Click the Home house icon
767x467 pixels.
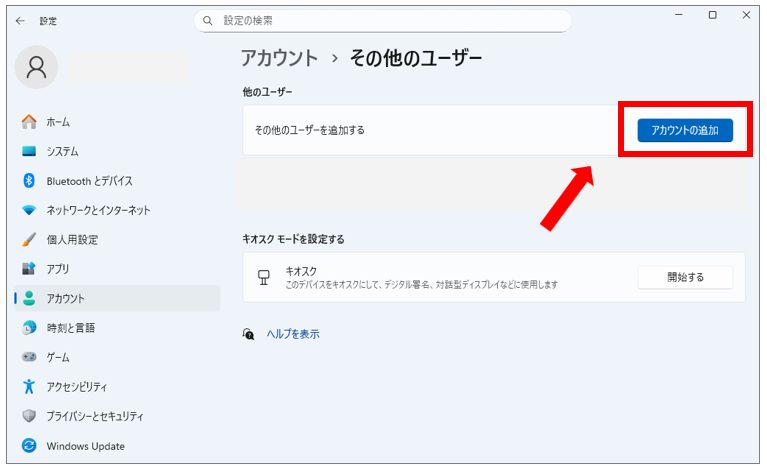[x=29, y=122]
